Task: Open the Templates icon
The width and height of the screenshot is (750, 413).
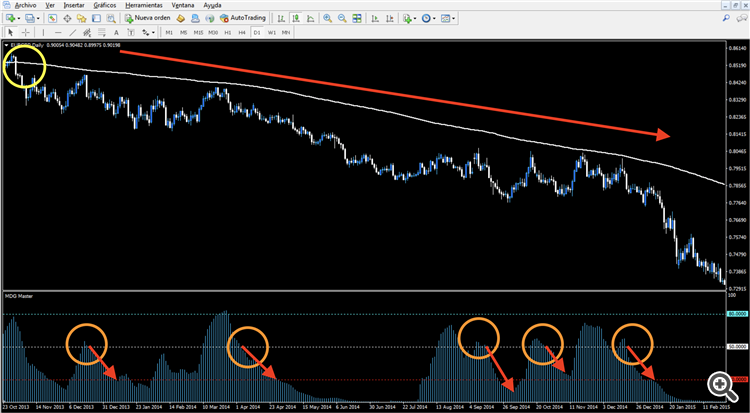Action: pos(445,18)
